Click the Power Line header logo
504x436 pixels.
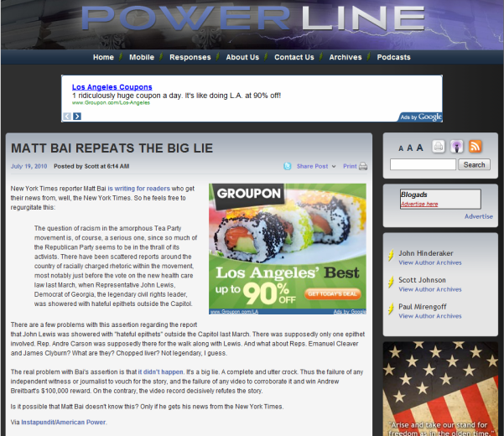pyautogui.click(x=253, y=18)
